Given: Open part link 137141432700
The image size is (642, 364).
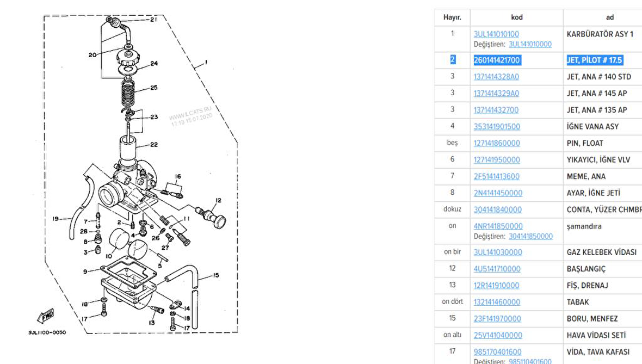Looking at the screenshot, I should point(496,110).
